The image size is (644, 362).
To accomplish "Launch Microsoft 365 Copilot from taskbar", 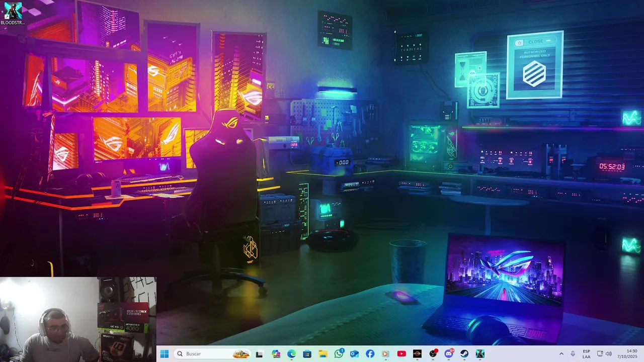I will point(276,354).
